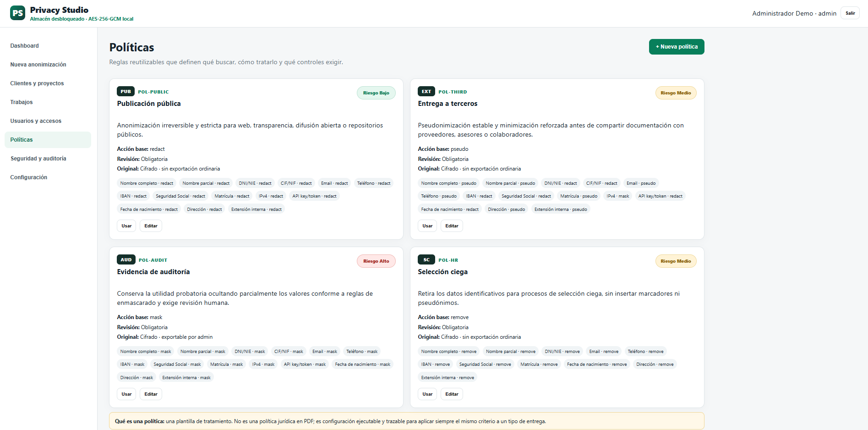This screenshot has width=868, height=430.
Task: Click the Riesgo Alto badge
Action: 376,261
